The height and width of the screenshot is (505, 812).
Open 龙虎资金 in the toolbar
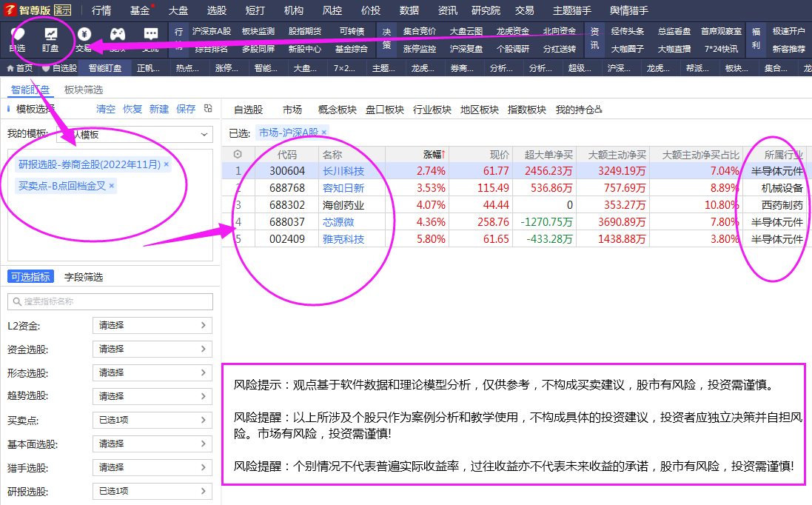(x=513, y=31)
